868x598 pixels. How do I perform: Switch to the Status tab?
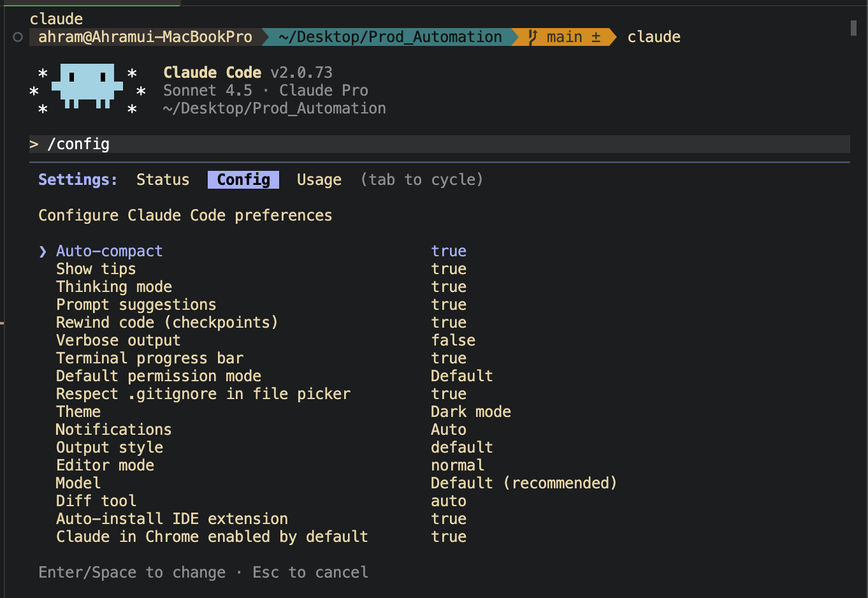[163, 180]
